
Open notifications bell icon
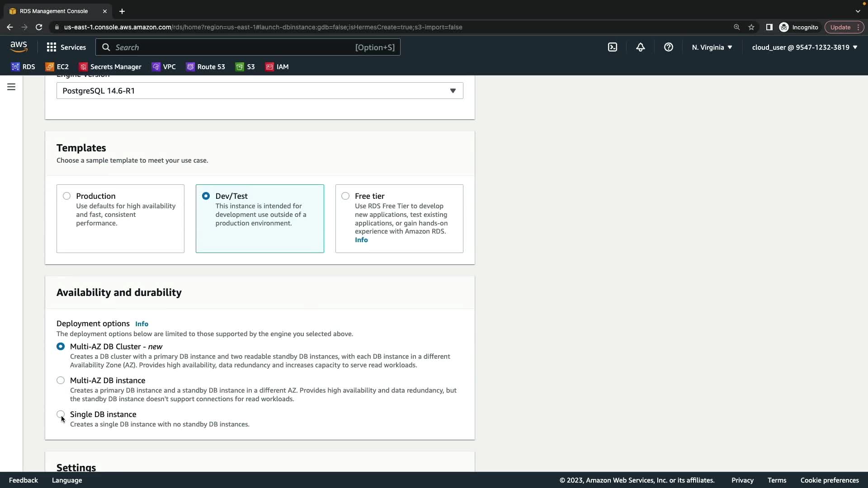640,47
